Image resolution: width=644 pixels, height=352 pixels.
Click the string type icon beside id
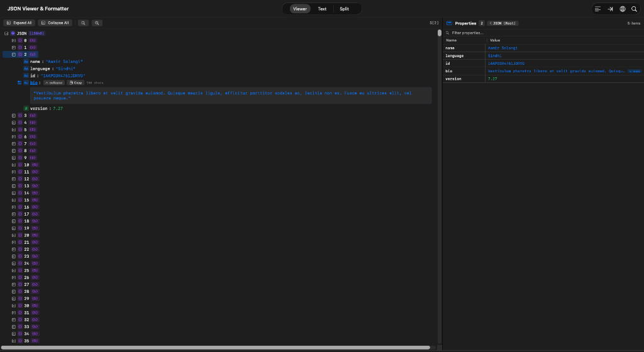(x=26, y=75)
